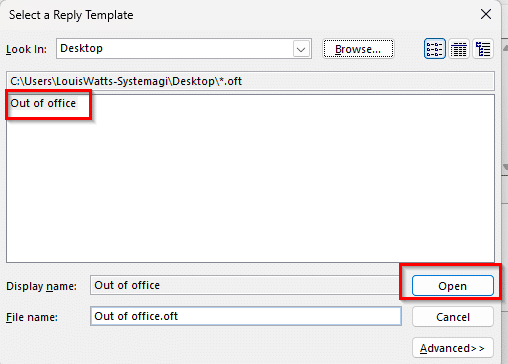Click the File name label
The height and width of the screenshot is (364, 508).
[32, 317]
